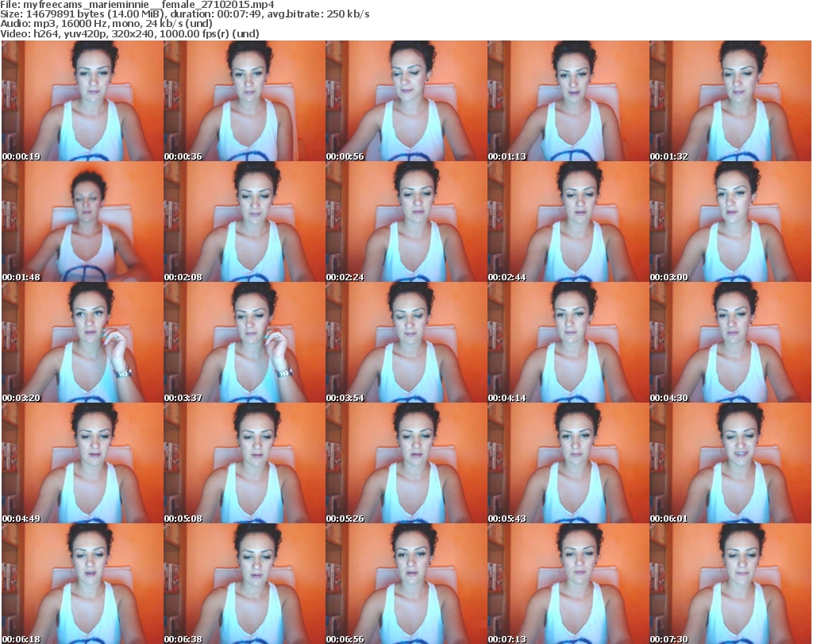The height and width of the screenshot is (644, 813).
Task: Click the Video h264 info line
Action: [x=130, y=33]
